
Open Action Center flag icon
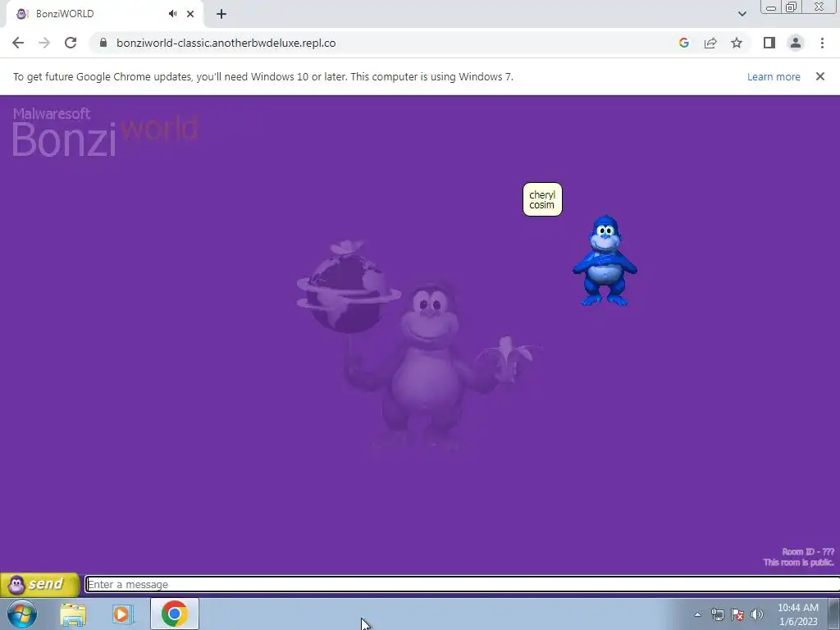[x=737, y=614]
